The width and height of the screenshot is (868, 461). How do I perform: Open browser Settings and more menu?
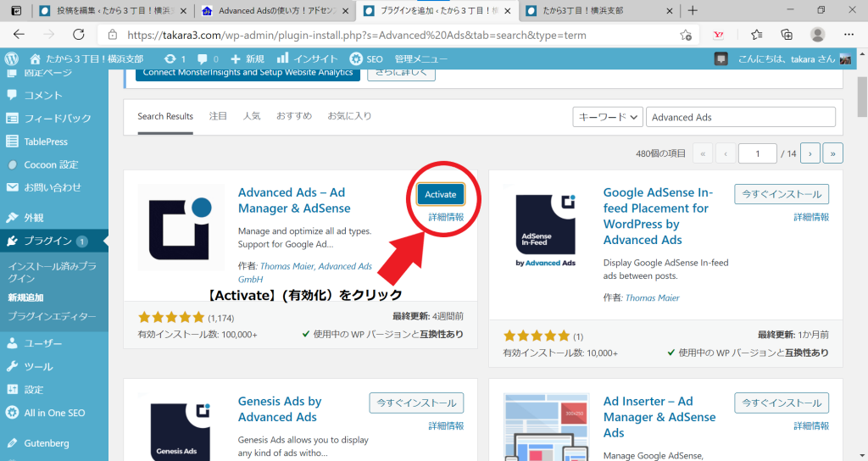point(849,34)
